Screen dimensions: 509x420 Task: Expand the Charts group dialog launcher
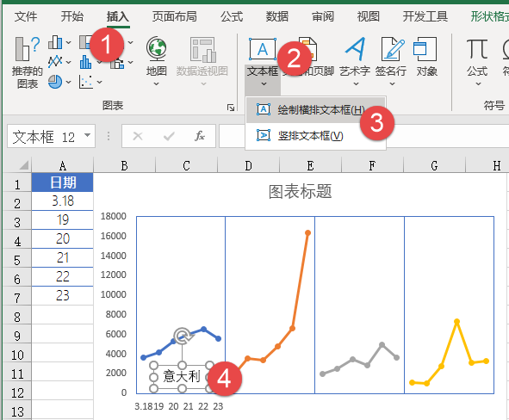click(x=231, y=108)
